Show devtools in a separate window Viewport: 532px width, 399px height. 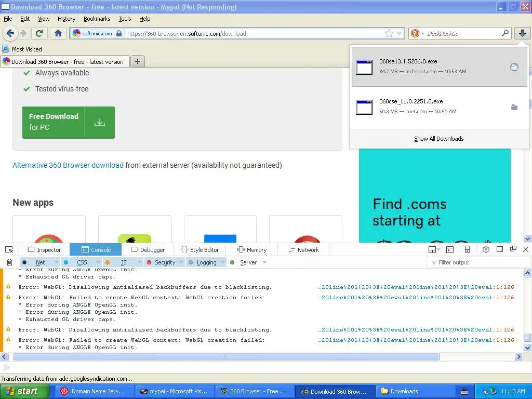pyautogui.click(x=513, y=249)
